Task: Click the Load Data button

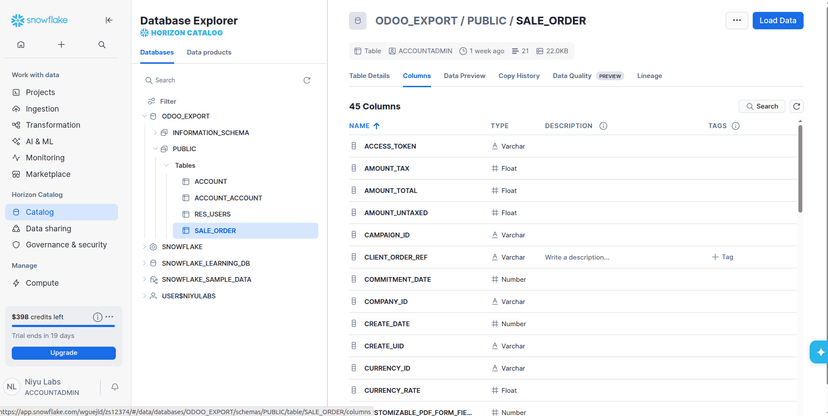Action: 778,21
